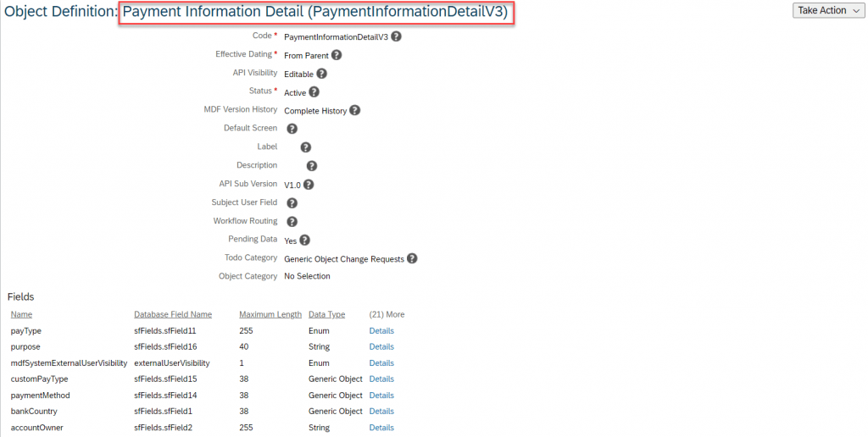The image size is (868, 437).
Task: Open Details for purpose field
Action: tap(381, 347)
